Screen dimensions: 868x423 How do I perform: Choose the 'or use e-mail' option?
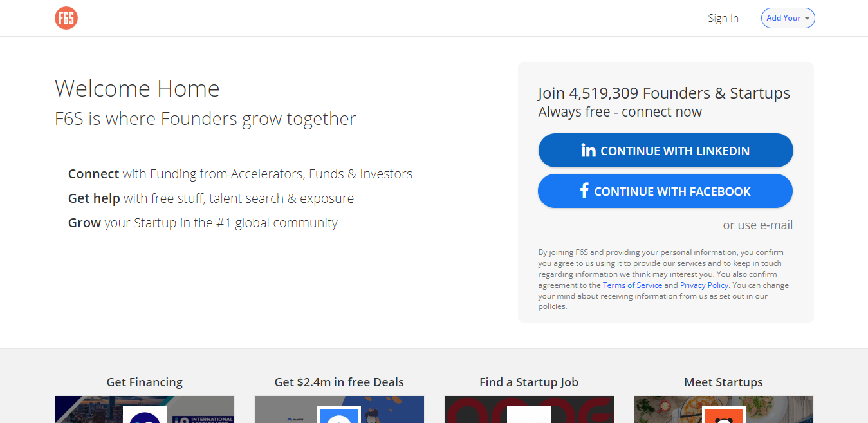click(757, 225)
